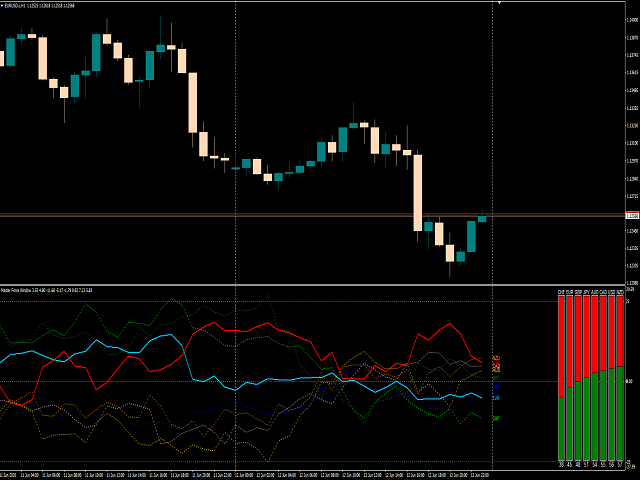Click the green JPY label at line end
640x480 pixels.
coord(496,378)
